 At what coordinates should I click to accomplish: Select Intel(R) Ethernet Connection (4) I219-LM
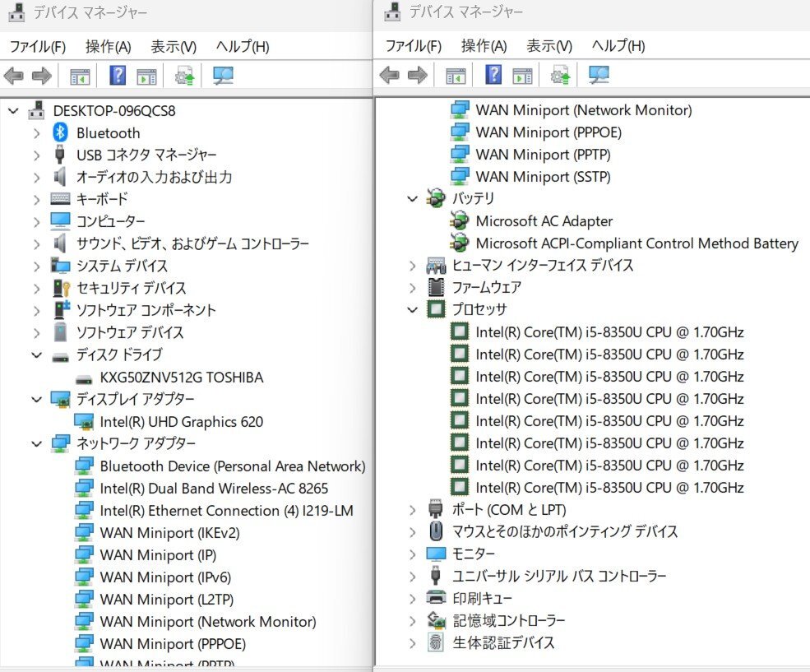click(227, 511)
